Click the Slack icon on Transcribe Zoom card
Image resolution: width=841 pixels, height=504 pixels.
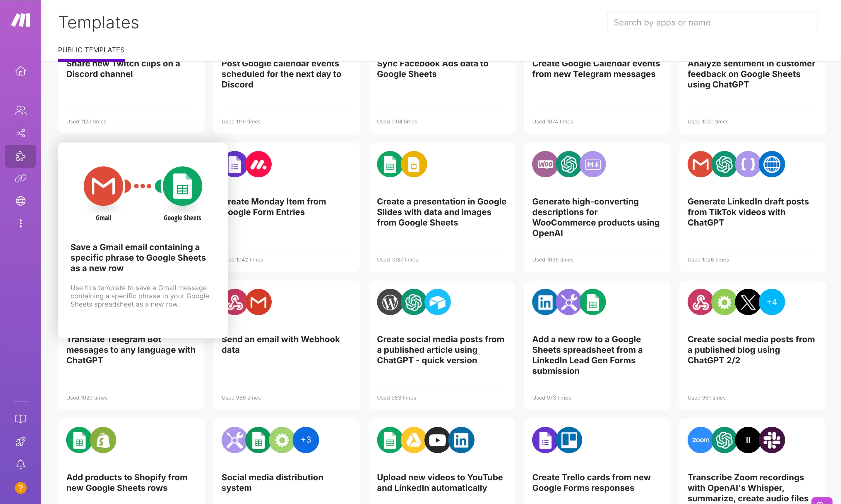pyautogui.click(x=772, y=440)
